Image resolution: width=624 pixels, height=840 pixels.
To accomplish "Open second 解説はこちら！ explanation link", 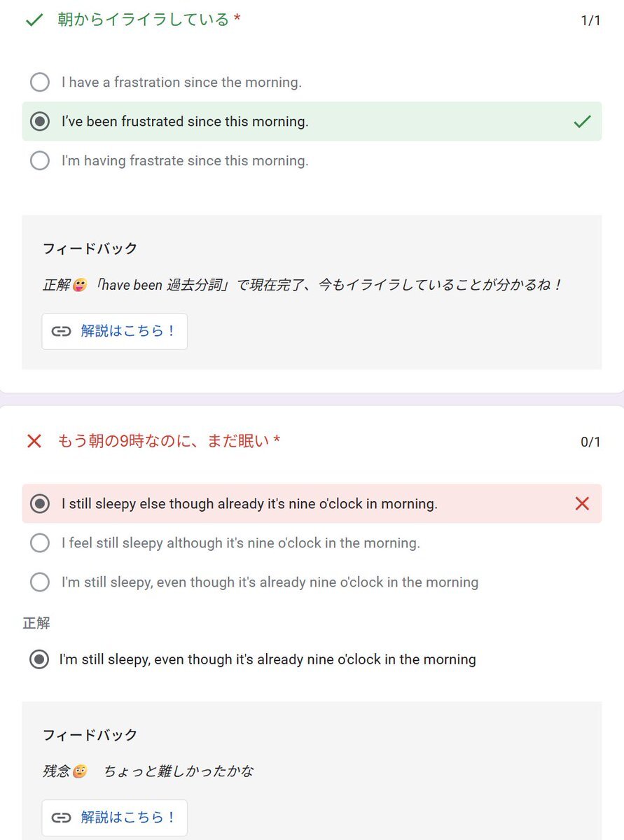I will 114,818.
